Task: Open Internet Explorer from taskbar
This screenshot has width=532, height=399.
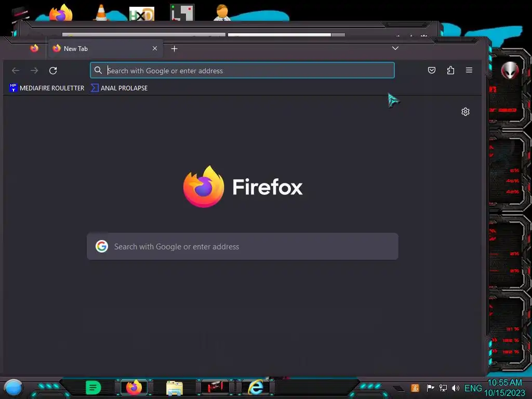Action: click(256, 388)
